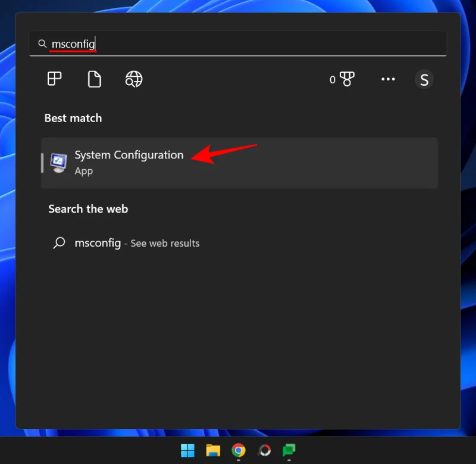Open the green chat app on the taskbar
Image resolution: width=476 pixels, height=464 pixels.
tap(289, 450)
